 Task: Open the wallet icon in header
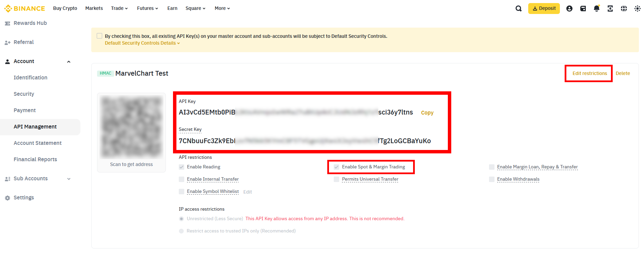[583, 9]
